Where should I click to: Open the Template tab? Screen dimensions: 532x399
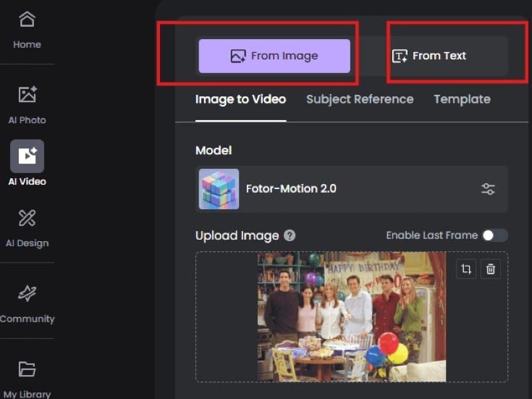point(462,99)
